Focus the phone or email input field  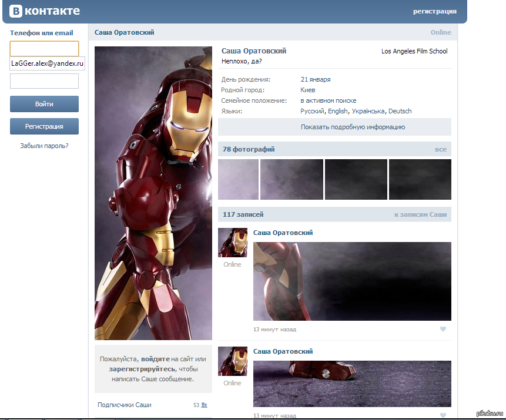44,48
